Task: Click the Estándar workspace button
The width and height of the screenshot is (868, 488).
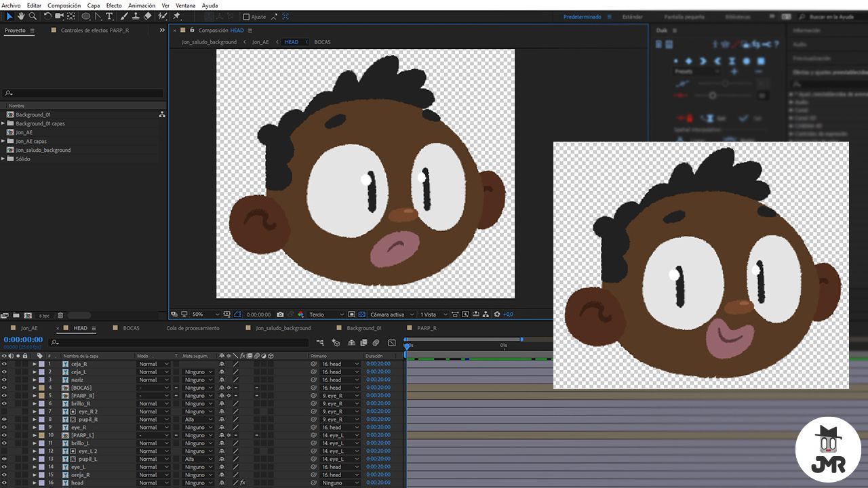Action: 632,16
